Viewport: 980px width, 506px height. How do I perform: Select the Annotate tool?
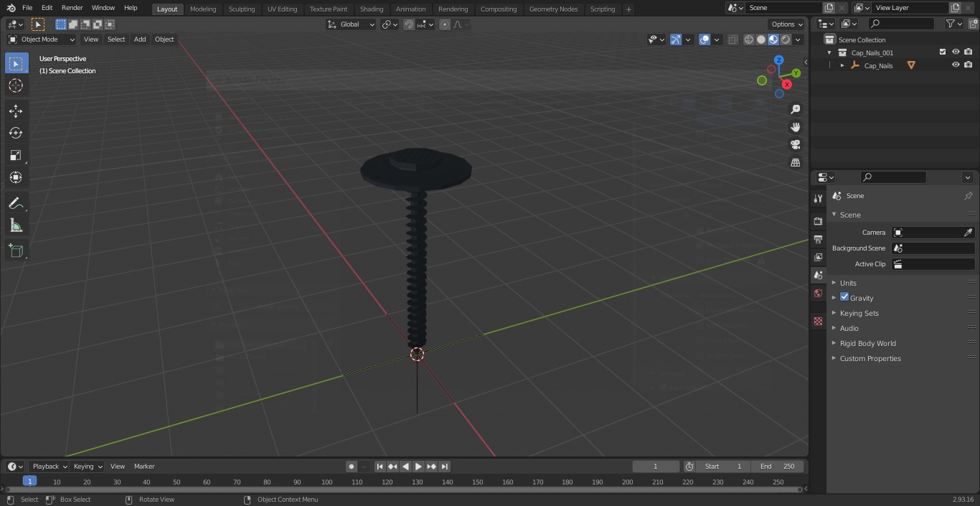[x=17, y=203]
